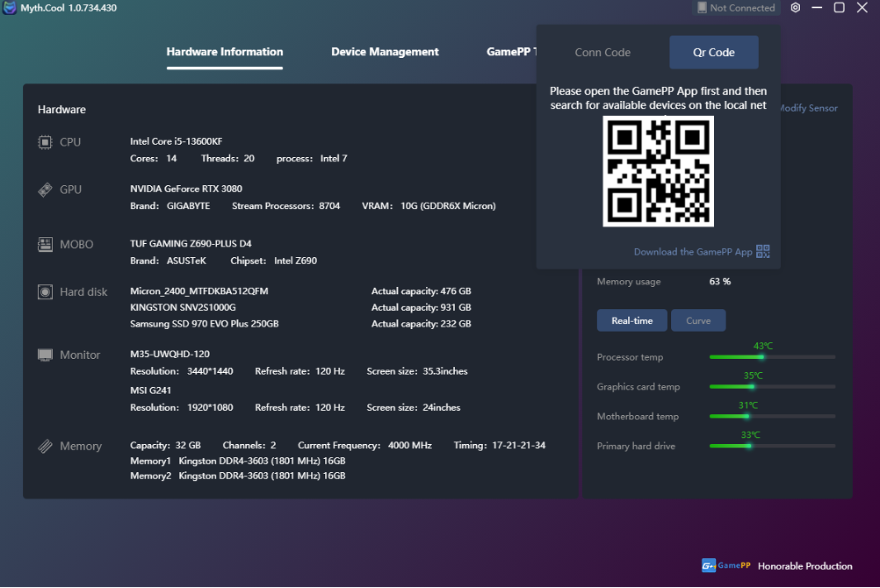
Task: Click the 35℃ graphics card temperature reading
Action: [754, 376]
